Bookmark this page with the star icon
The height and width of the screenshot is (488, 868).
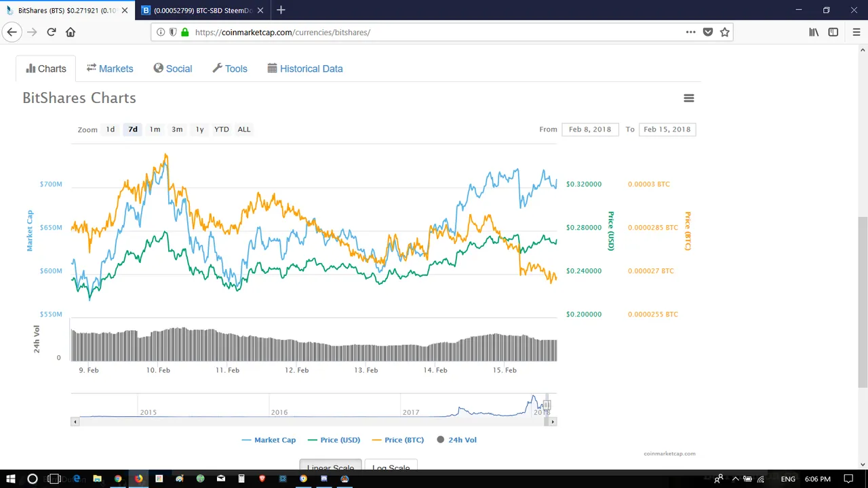tap(725, 32)
